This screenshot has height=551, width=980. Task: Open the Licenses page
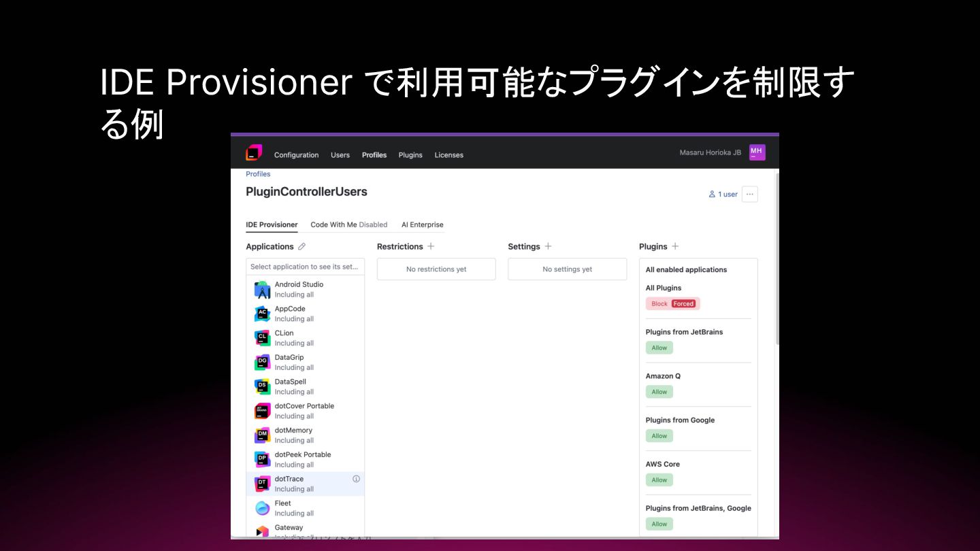click(x=449, y=155)
